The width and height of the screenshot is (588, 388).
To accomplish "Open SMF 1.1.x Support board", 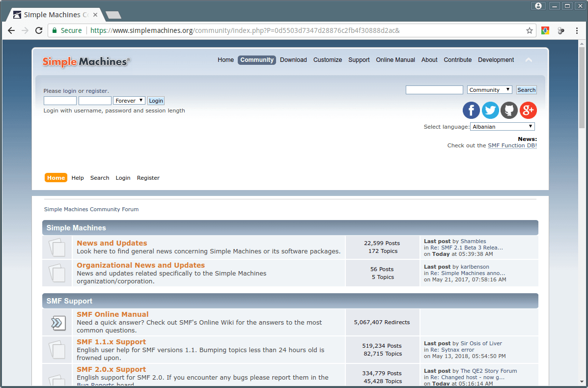I will pyautogui.click(x=111, y=342).
